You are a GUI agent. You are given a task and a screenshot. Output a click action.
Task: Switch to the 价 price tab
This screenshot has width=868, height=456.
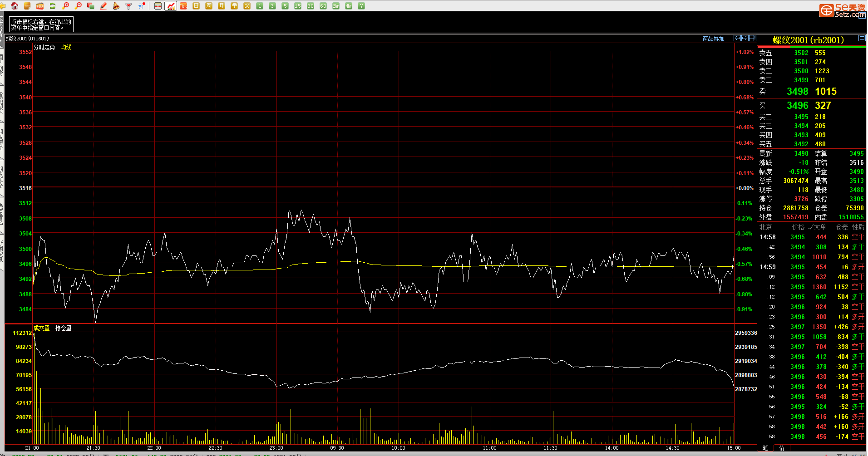(x=782, y=448)
